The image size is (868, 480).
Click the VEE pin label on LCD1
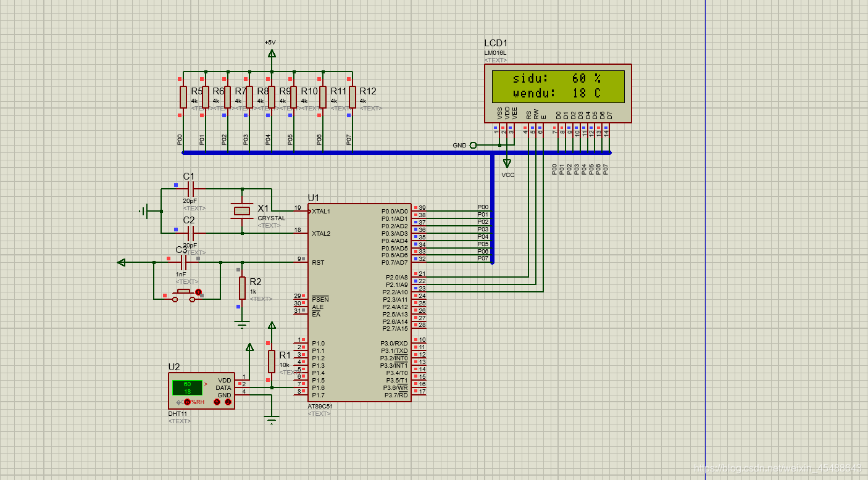514,114
